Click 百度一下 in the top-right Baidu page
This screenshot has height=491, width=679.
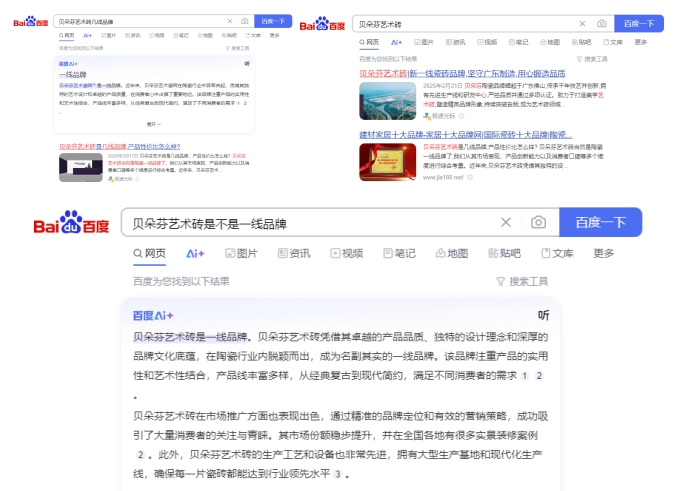click(x=639, y=23)
